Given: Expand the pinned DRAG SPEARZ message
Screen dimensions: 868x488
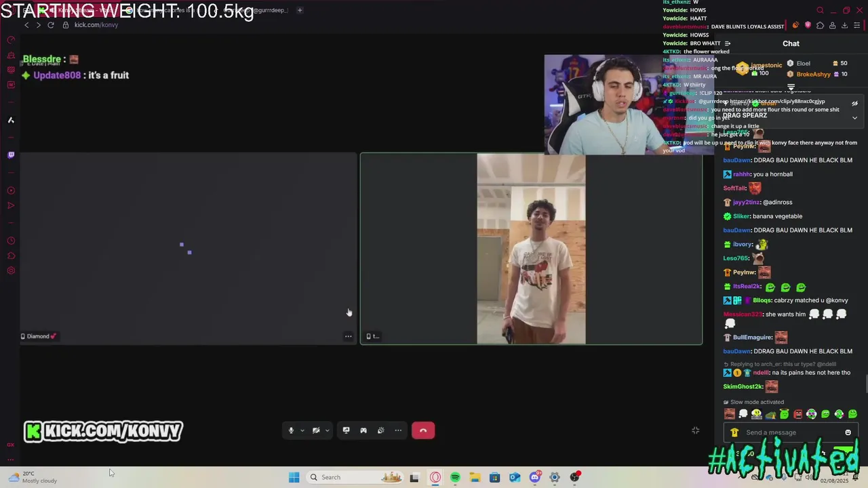Looking at the screenshot, I should pyautogui.click(x=854, y=118).
